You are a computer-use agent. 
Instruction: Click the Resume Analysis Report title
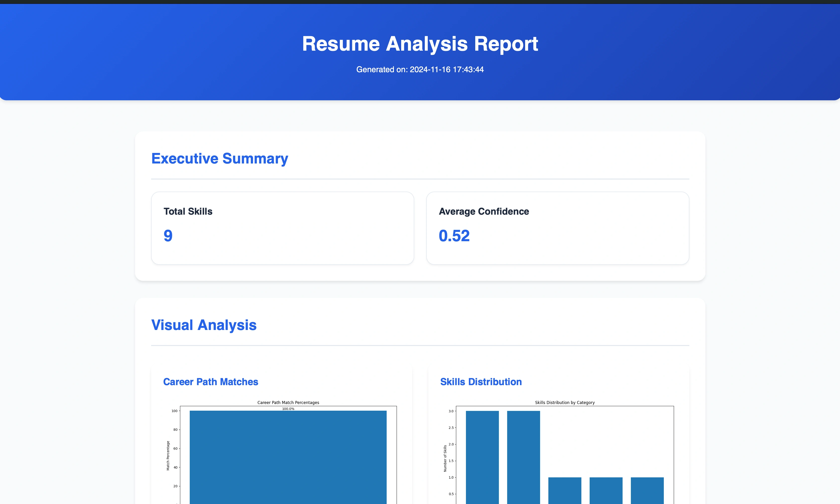420,44
